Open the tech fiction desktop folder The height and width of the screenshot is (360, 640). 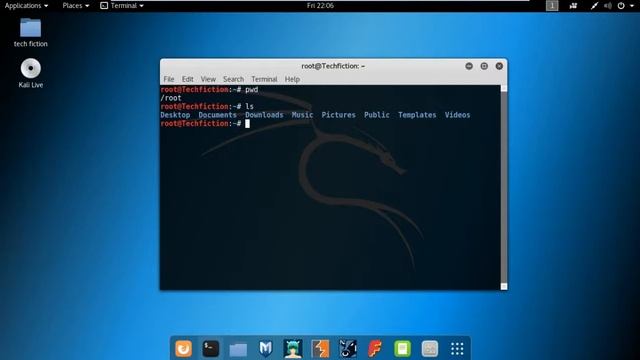click(x=31, y=33)
